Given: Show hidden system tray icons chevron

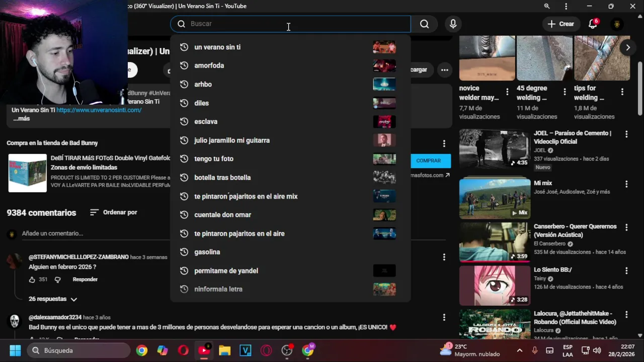Looking at the screenshot, I should 520,350.
